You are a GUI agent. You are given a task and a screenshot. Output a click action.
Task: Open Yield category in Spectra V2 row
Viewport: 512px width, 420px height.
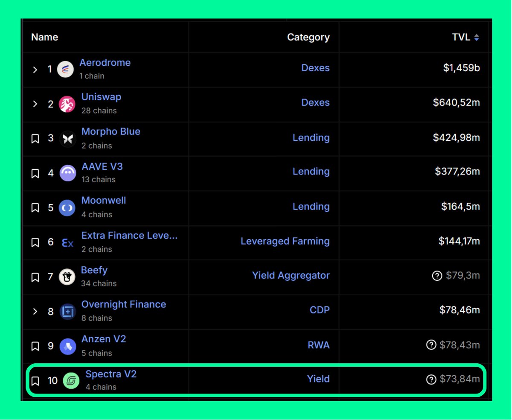[318, 379]
